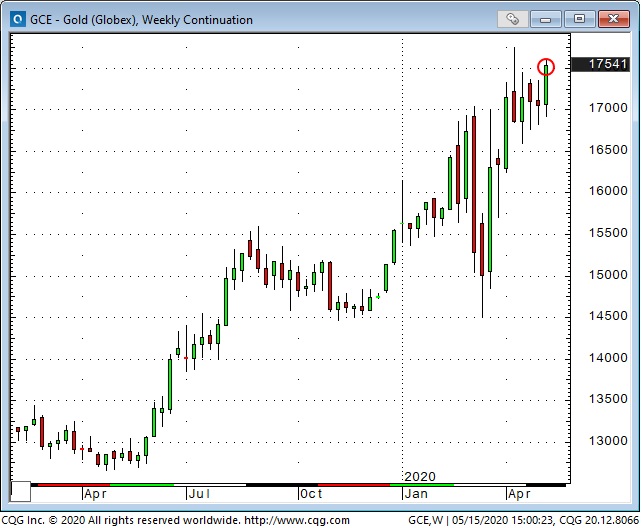Click the 2020 year label

point(420,476)
